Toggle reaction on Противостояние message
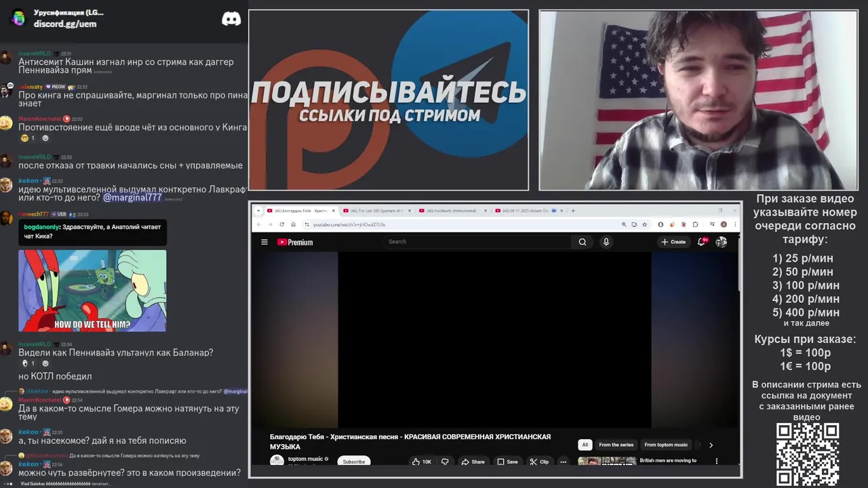 coord(27,138)
